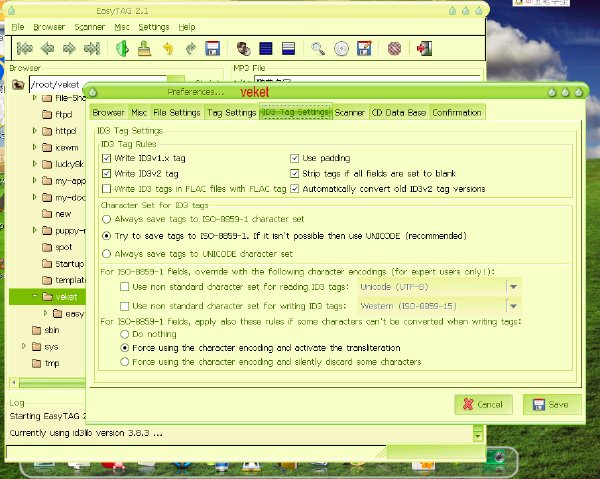Go to previous file arrow icon
This screenshot has width=600, height=479.
point(47,49)
